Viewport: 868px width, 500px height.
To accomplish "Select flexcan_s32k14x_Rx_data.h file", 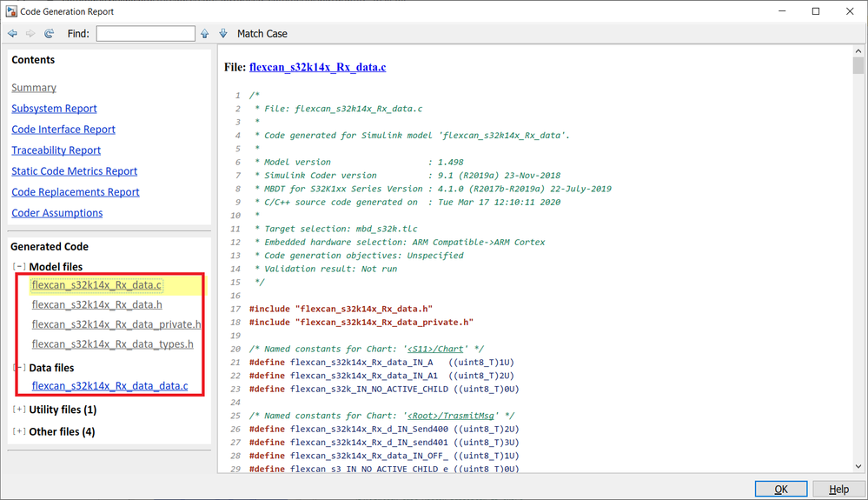I will pyautogui.click(x=96, y=304).
